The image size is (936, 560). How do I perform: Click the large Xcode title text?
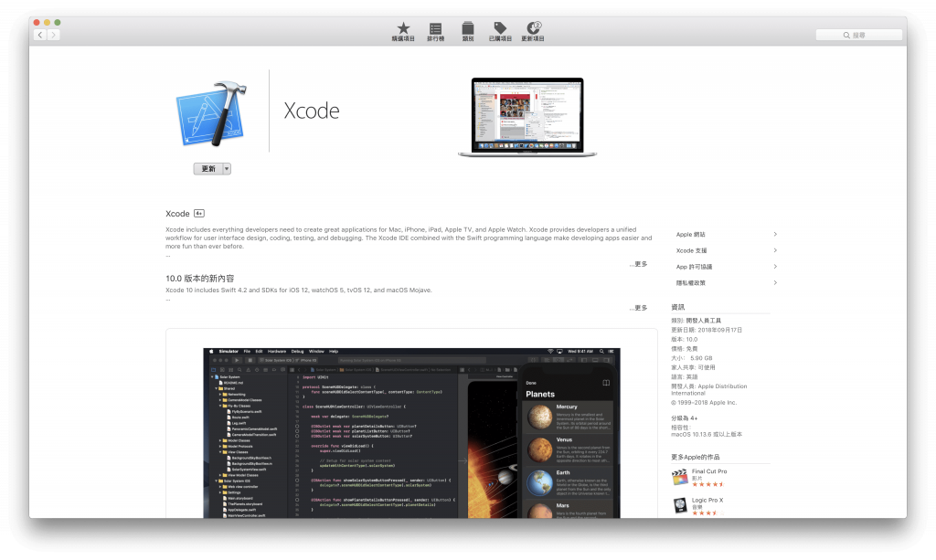click(x=312, y=111)
